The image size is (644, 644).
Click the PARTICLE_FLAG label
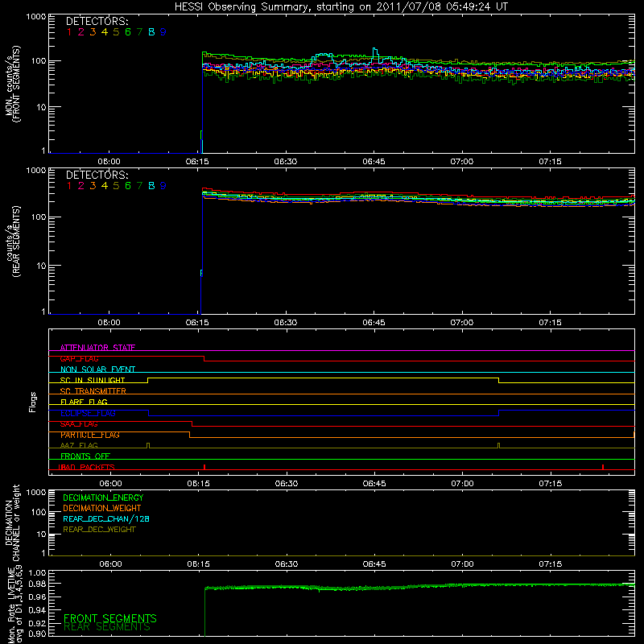click(90, 435)
